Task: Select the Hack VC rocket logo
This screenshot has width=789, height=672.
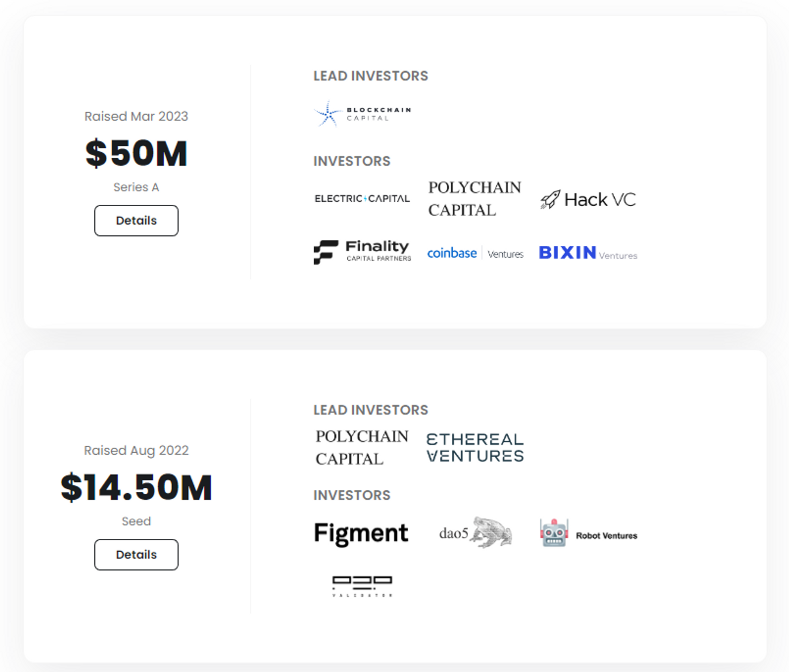Action: coord(588,199)
